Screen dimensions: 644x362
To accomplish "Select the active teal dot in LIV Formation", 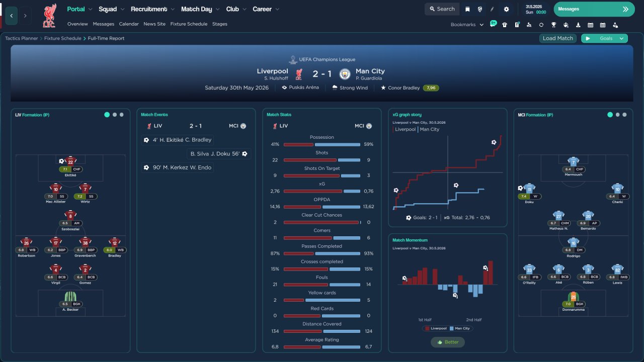I will tap(107, 115).
